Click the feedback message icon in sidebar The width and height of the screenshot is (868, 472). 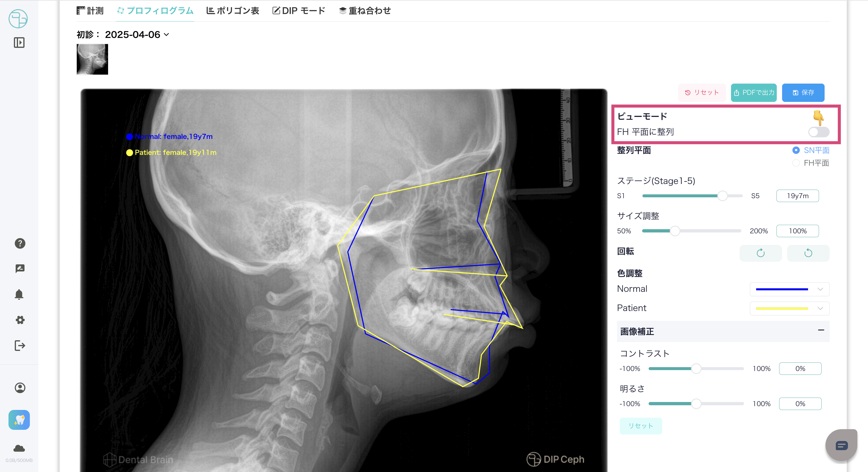point(20,269)
